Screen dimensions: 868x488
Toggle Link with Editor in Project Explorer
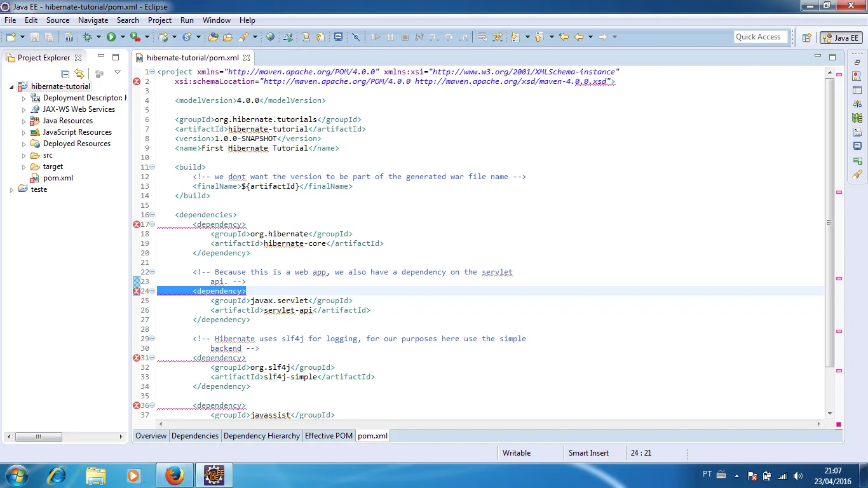tap(79, 74)
